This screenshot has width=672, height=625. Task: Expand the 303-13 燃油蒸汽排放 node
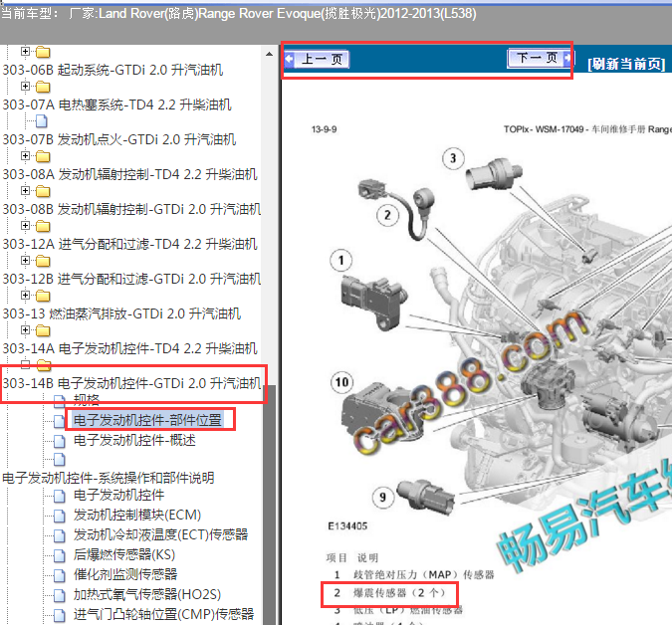click(25, 296)
